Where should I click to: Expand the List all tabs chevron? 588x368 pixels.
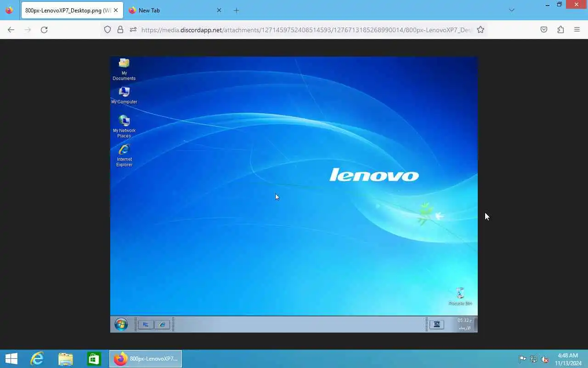(x=512, y=10)
